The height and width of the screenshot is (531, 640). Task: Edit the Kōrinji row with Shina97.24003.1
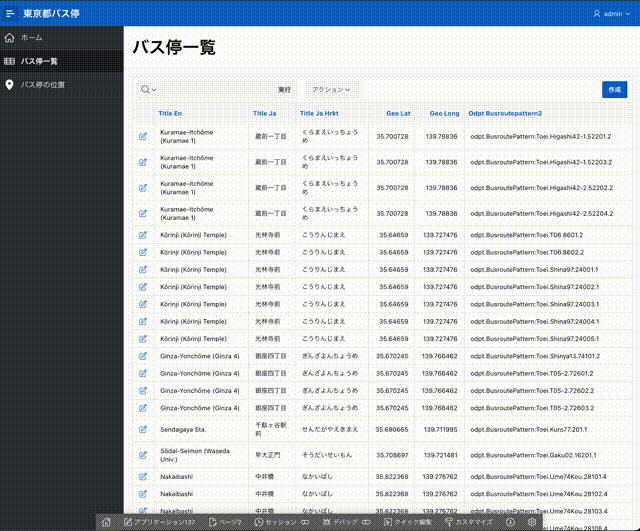pos(143,304)
